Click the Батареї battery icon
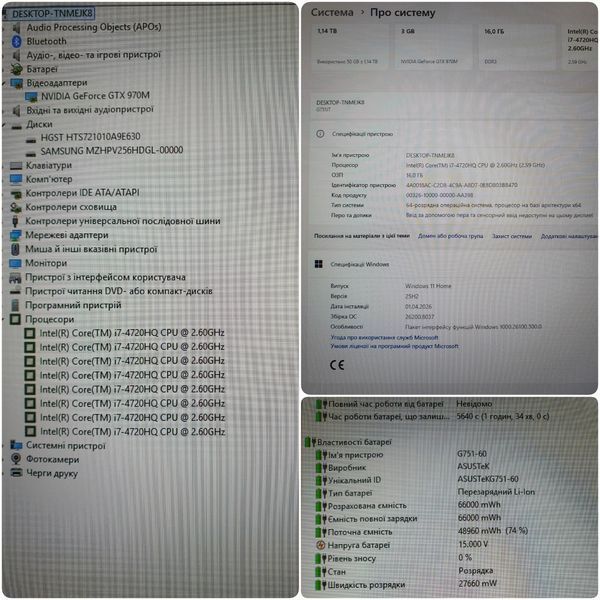 tap(16, 69)
